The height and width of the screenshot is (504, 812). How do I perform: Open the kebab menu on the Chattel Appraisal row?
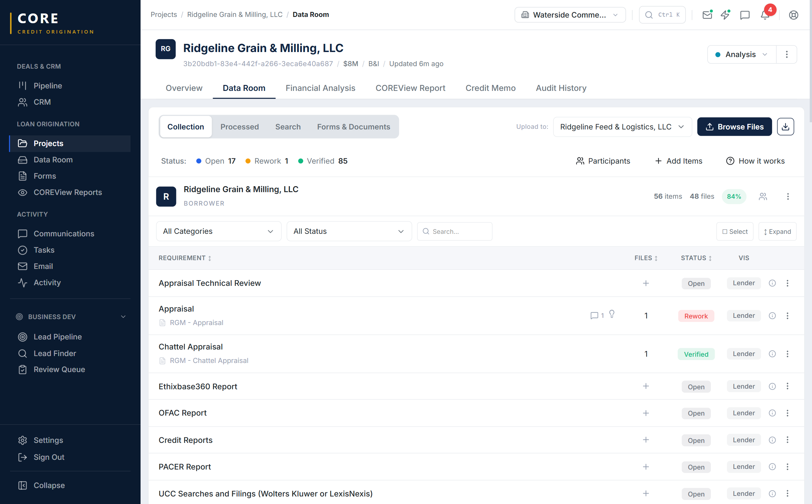788,354
